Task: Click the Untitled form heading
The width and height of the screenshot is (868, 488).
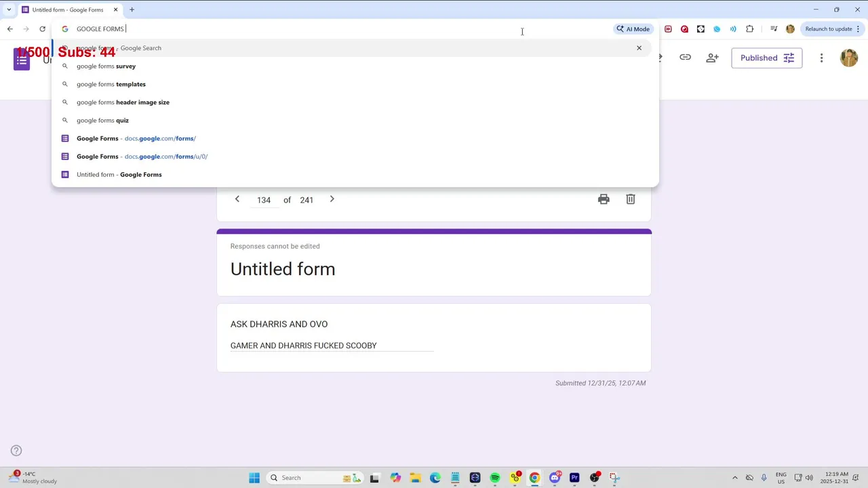Action: point(283,269)
